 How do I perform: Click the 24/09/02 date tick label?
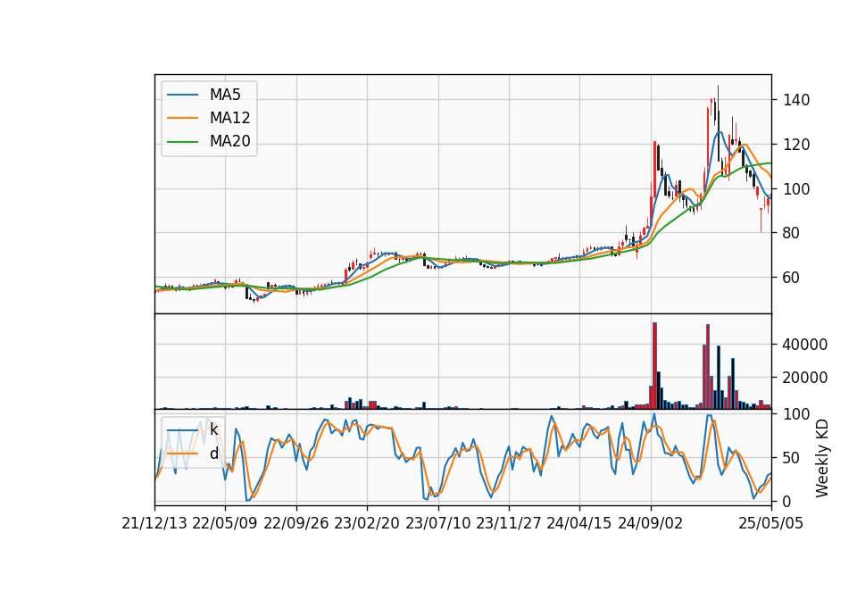pyautogui.click(x=651, y=523)
